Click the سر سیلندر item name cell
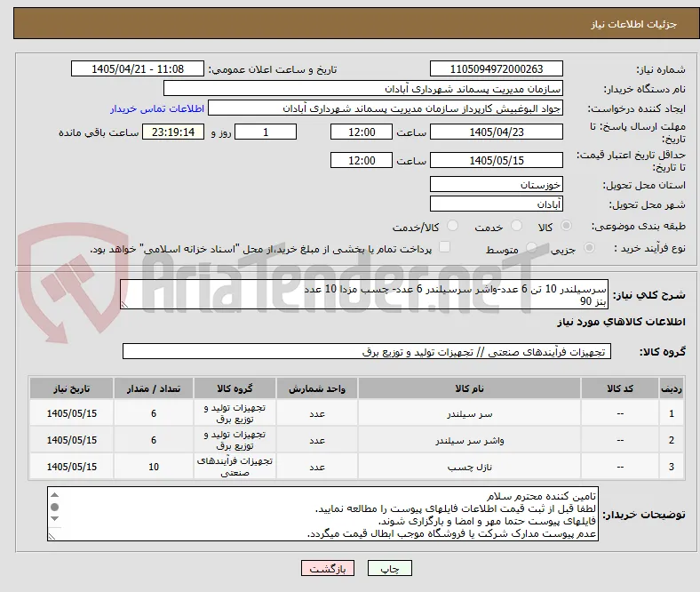This screenshot has height=592, width=700. tap(469, 413)
